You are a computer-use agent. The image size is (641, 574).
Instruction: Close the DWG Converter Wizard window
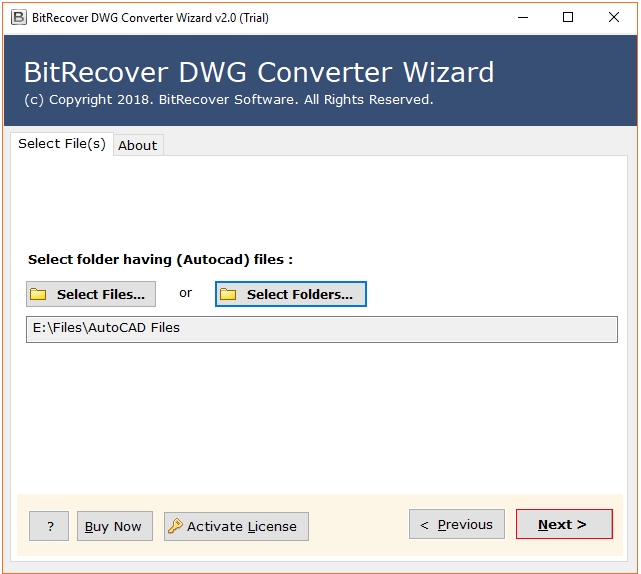point(614,18)
